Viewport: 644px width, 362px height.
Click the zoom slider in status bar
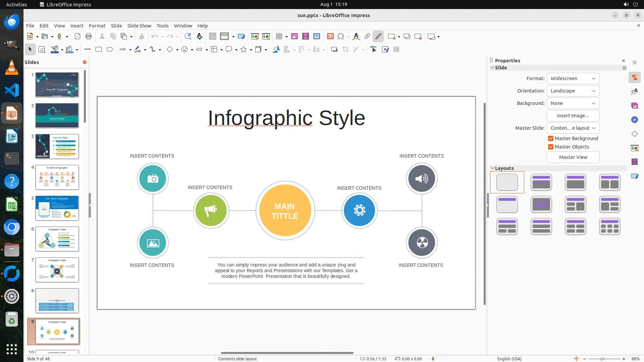602,359
